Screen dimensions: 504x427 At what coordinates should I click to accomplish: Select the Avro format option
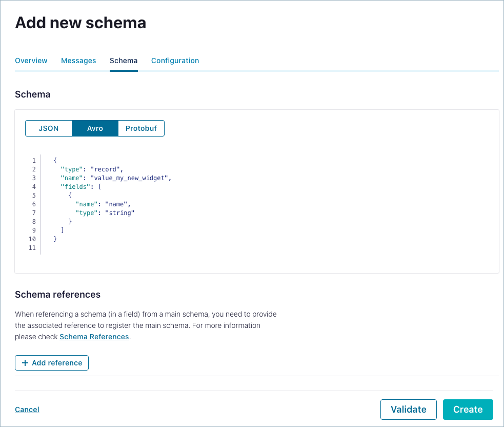point(95,128)
